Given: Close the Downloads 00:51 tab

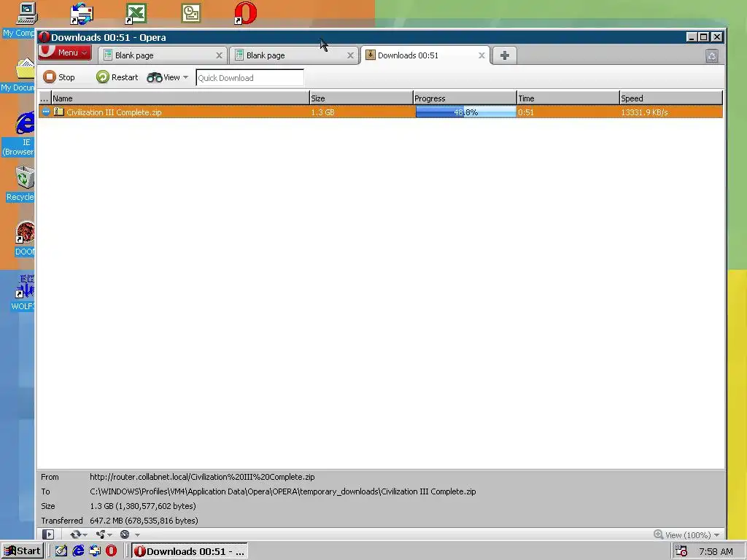Looking at the screenshot, I should pyautogui.click(x=481, y=55).
